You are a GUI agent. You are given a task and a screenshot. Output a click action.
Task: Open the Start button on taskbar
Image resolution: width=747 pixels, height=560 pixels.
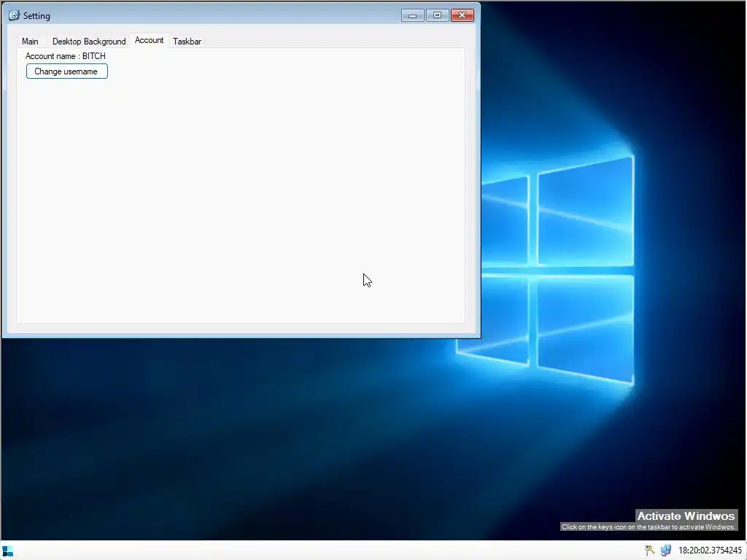click(x=7, y=551)
